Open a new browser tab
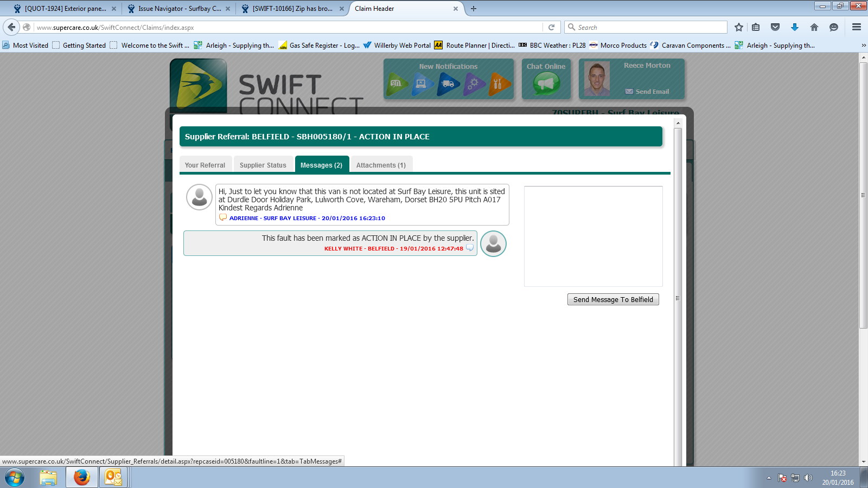This screenshot has width=868, height=488. pos(474,9)
